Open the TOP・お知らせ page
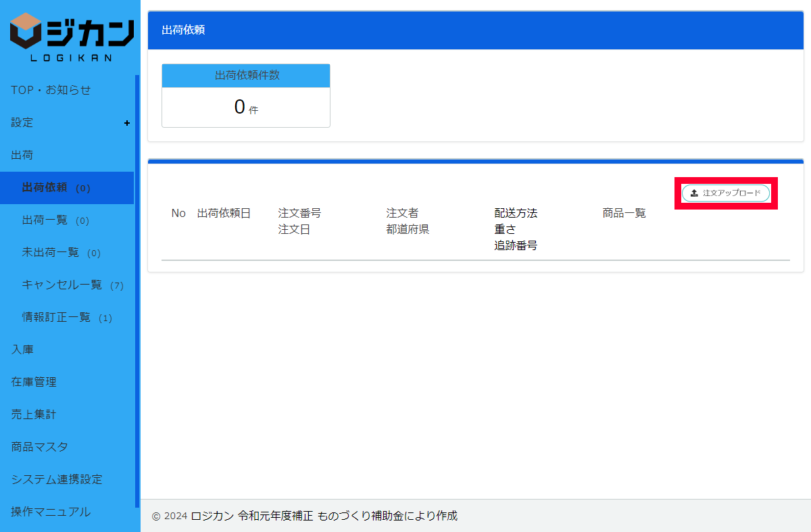 point(51,90)
